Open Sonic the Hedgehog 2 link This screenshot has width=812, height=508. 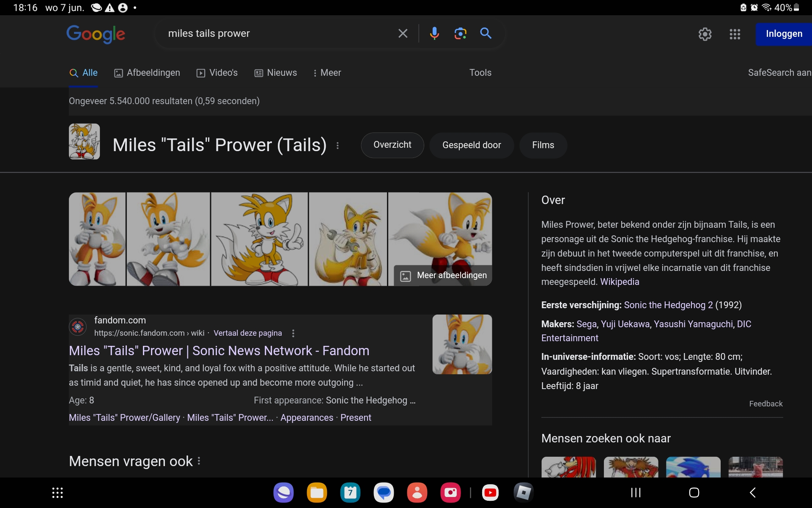pos(668,305)
